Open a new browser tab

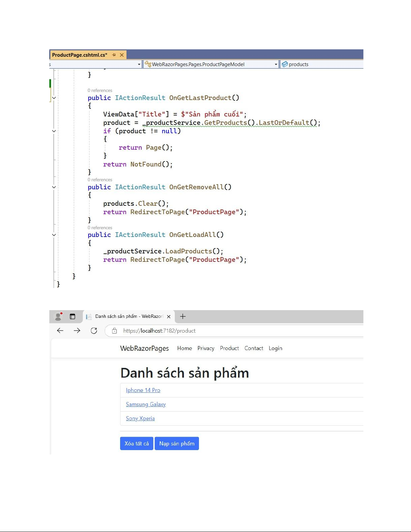(183, 317)
